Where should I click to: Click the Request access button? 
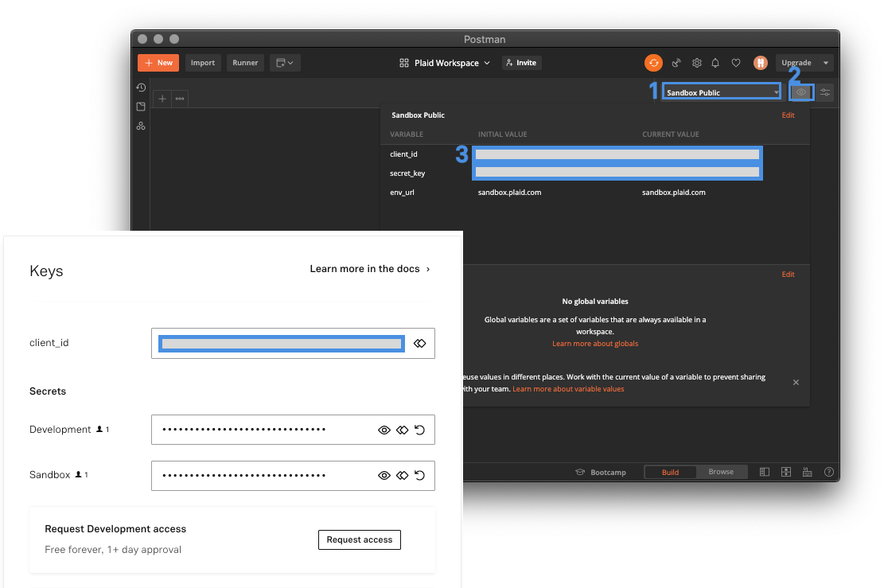[359, 539]
